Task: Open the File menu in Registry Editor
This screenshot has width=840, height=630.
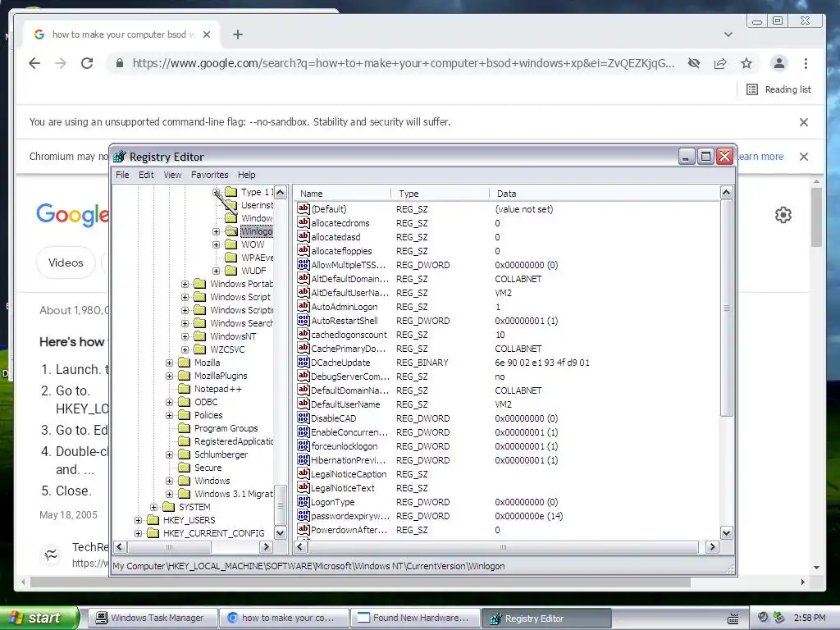Action: click(122, 175)
